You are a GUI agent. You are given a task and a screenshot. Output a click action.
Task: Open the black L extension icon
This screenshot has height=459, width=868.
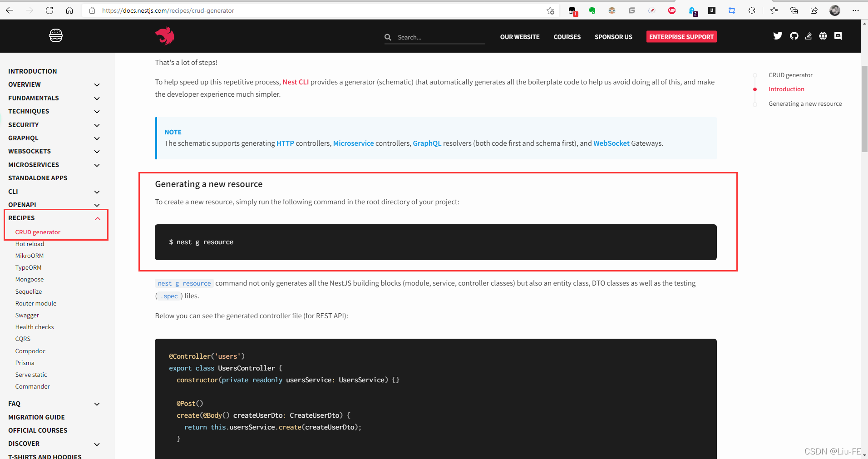(x=712, y=10)
